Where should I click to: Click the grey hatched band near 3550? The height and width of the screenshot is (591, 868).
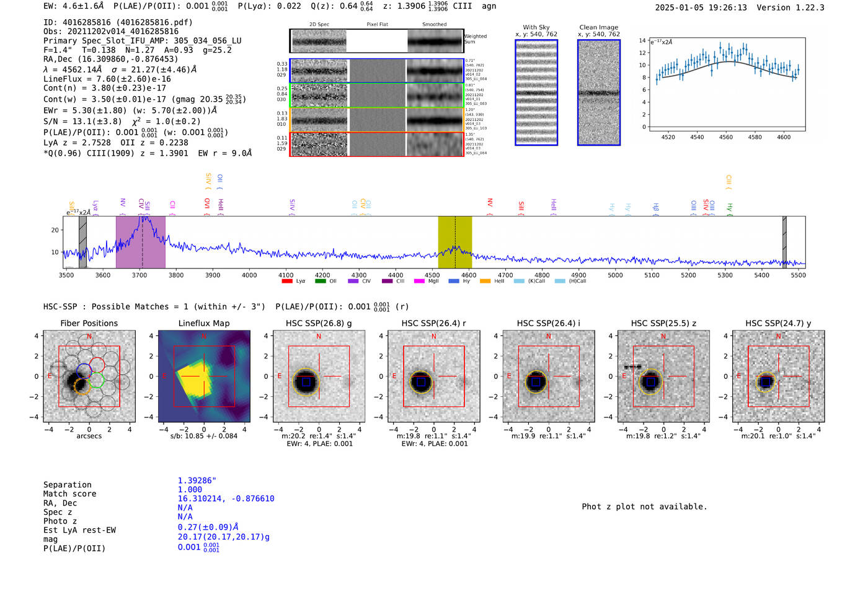(82, 242)
